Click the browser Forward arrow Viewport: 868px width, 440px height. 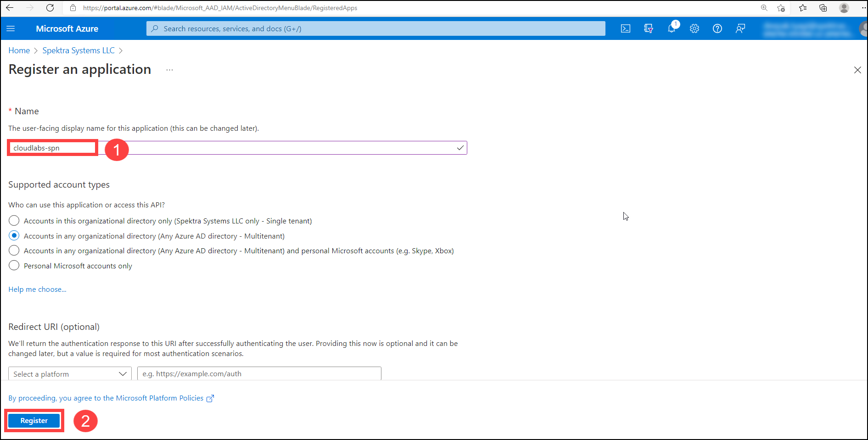pos(30,8)
